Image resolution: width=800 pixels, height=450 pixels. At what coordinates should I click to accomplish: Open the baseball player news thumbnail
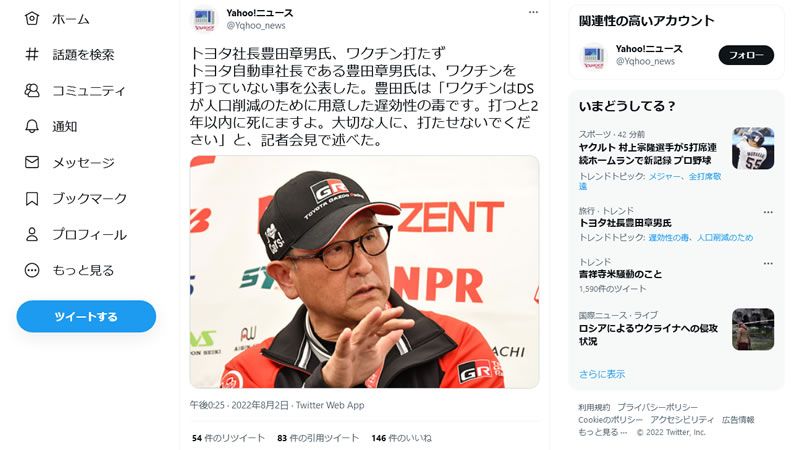[753, 148]
